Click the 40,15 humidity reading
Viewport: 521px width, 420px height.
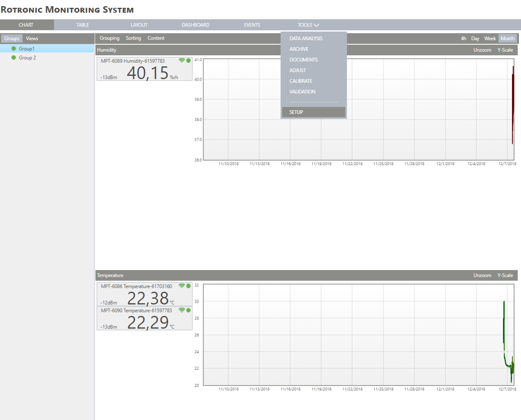[x=147, y=73]
